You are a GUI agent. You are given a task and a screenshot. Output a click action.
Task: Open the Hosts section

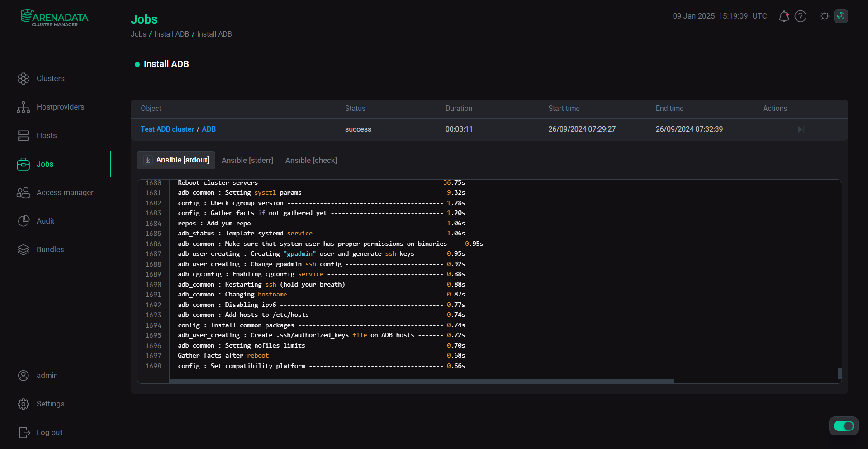[x=47, y=135]
